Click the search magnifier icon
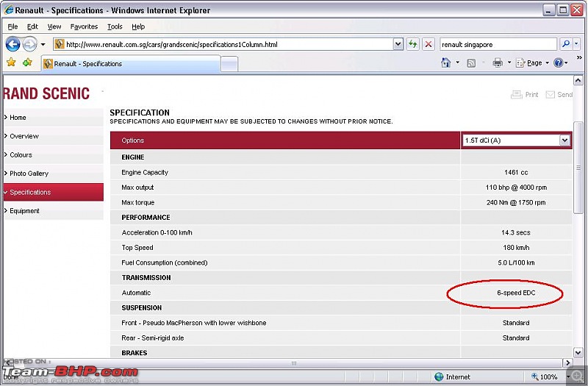 tap(565, 44)
